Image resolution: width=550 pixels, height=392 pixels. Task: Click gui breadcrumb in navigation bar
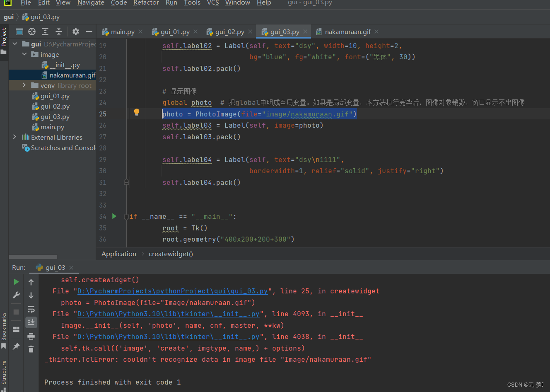click(9, 17)
